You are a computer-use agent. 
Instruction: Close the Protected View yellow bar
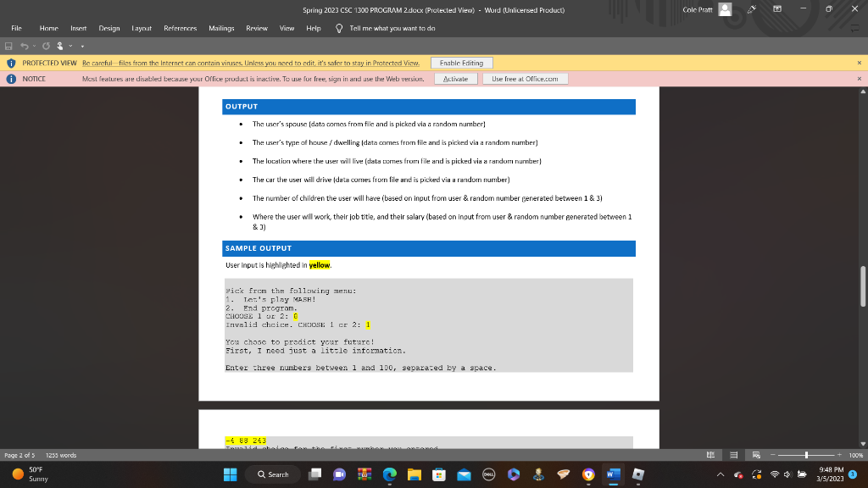(x=860, y=63)
